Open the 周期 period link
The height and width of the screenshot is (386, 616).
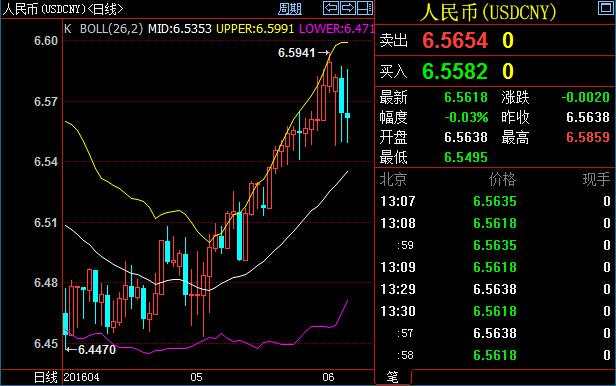click(290, 9)
